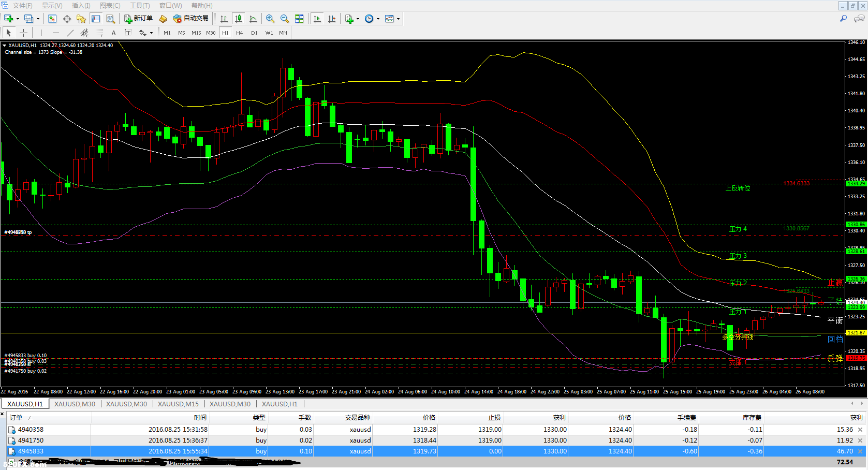The image size is (868, 470).
Task: Toggle the auto scroll icon
Action: click(x=317, y=19)
